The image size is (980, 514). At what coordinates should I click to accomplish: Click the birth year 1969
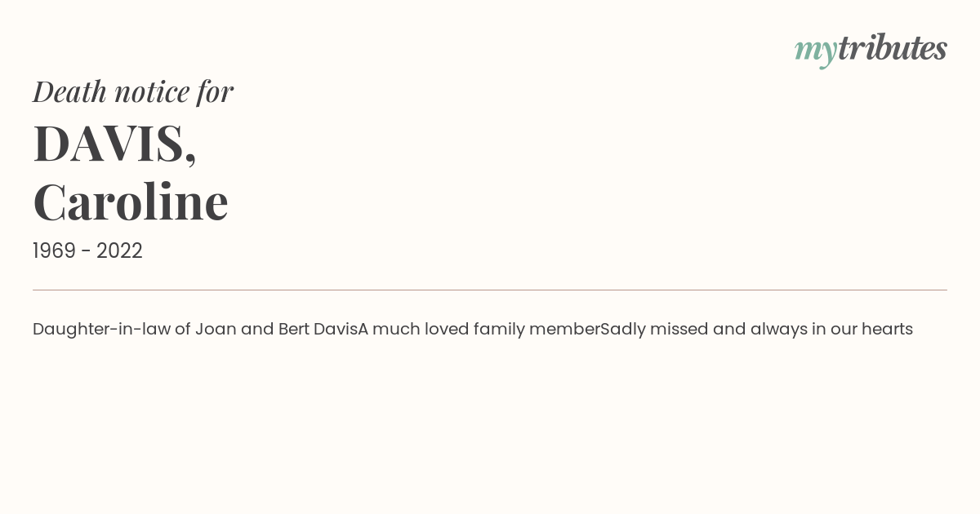point(54,251)
